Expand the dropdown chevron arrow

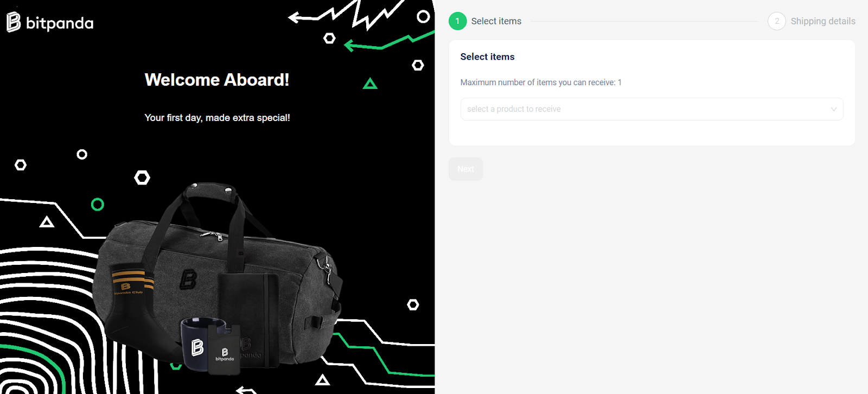pyautogui.click(x=834, y=109)
